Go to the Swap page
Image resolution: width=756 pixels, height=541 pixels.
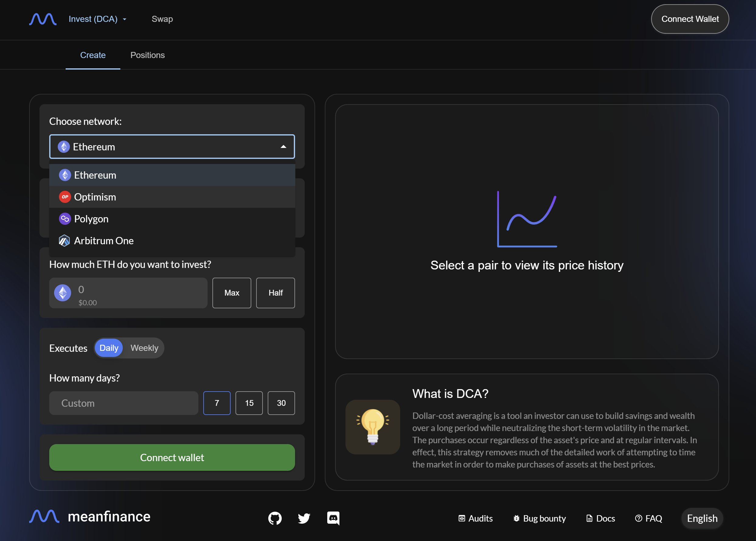coord(162,19)
